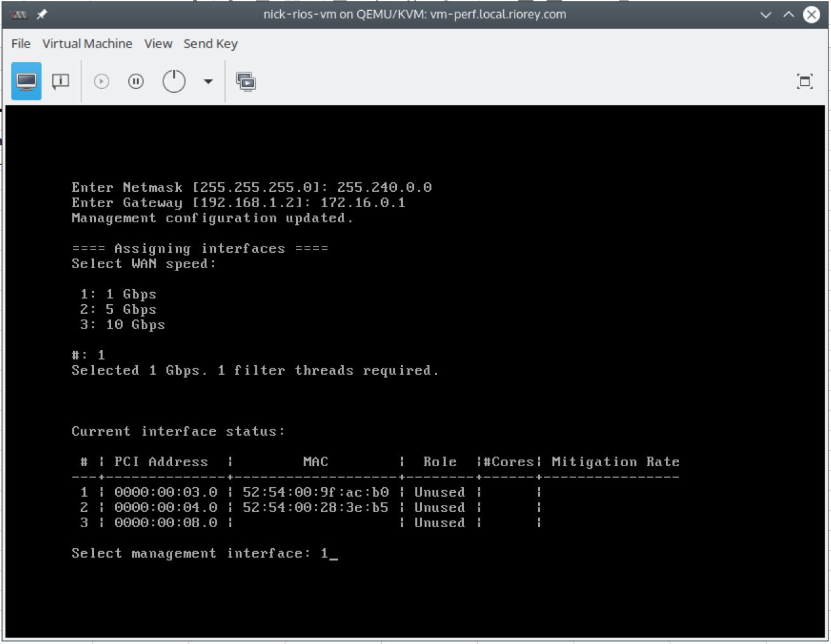
Task: Expand the shutdown options dropdown arrow
Action: coord(208,81)
